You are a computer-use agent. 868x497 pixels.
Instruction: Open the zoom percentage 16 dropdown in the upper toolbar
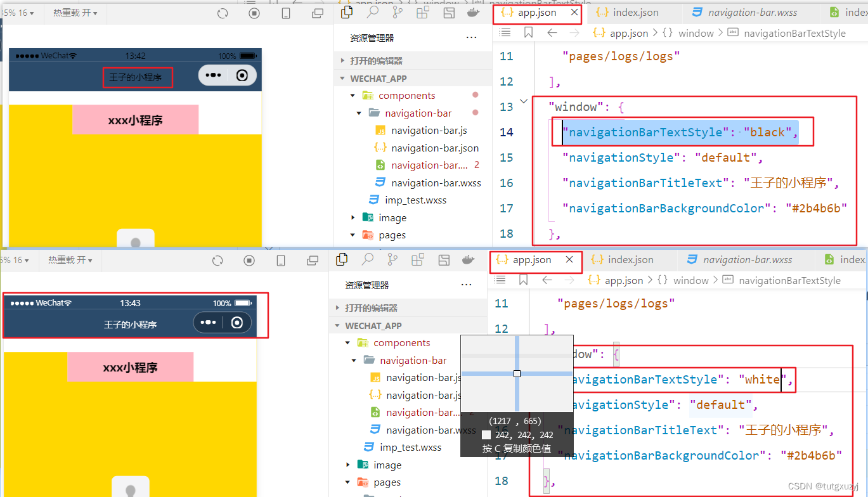point(17,13)
